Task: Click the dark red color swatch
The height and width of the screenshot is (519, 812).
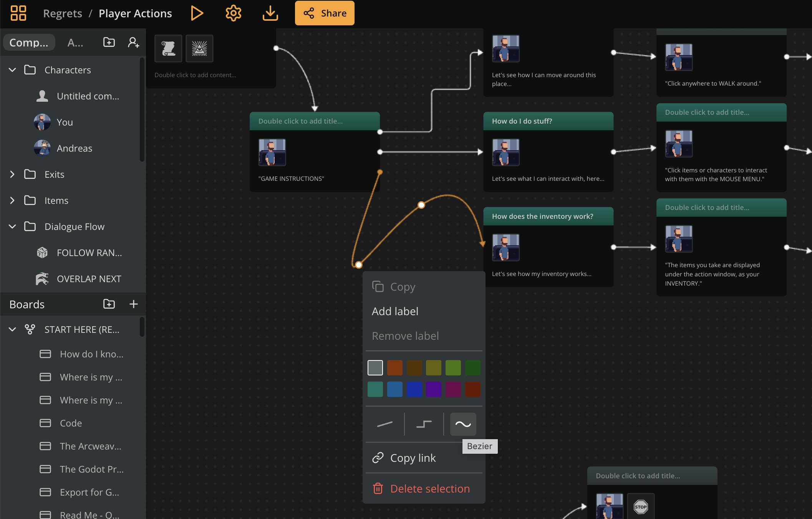Action: tap(473, 389)
